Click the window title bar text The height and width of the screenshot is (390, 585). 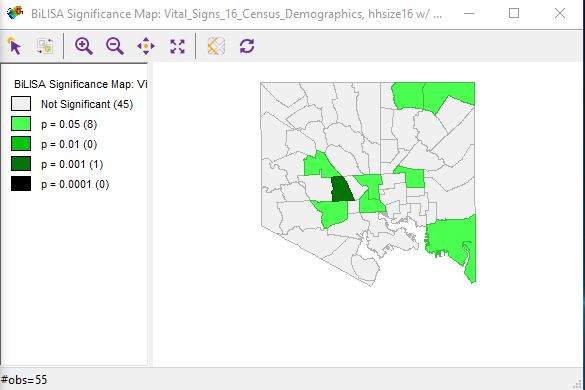(237, 14)
